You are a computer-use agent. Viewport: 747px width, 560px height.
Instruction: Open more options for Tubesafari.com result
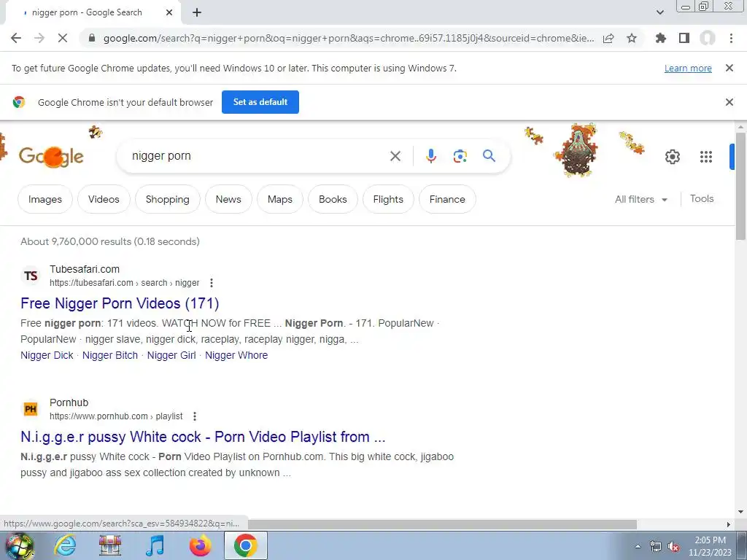212,283
